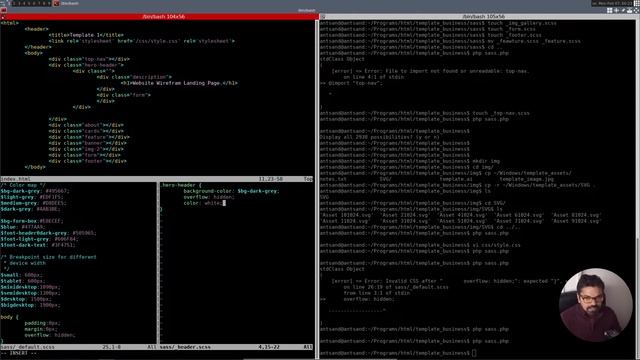This screenshot has height=360, width=640.
Task: Click the $medium-grey variable line
Action: [x=33, y=203]
